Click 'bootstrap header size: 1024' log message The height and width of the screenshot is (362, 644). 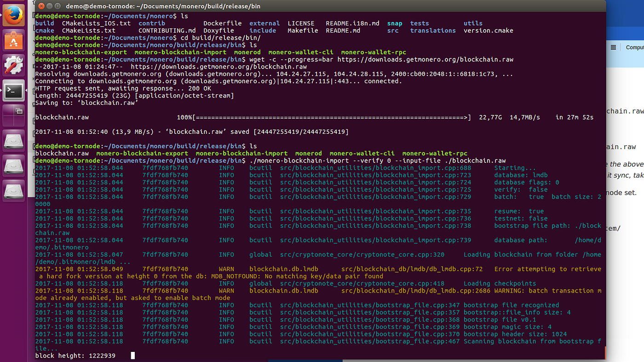(515, 334)
